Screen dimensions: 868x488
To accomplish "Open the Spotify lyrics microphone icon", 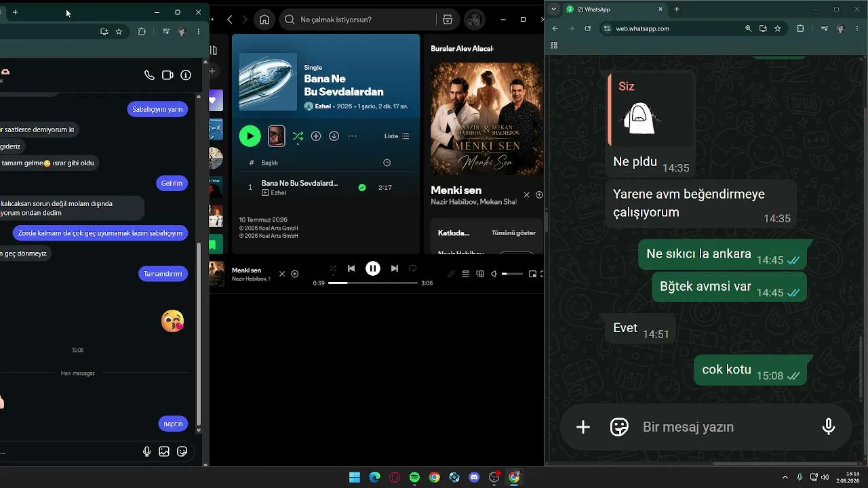I will 452,274.
